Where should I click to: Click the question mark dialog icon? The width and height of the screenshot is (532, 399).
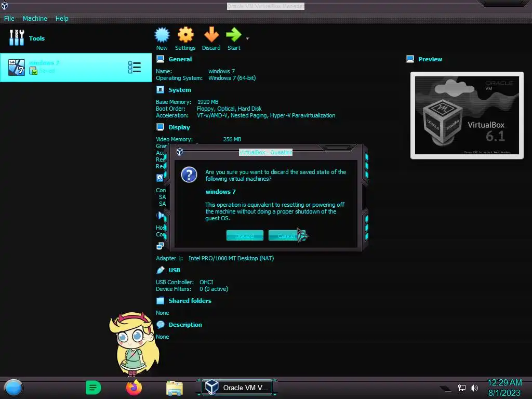tap(189, 175)
